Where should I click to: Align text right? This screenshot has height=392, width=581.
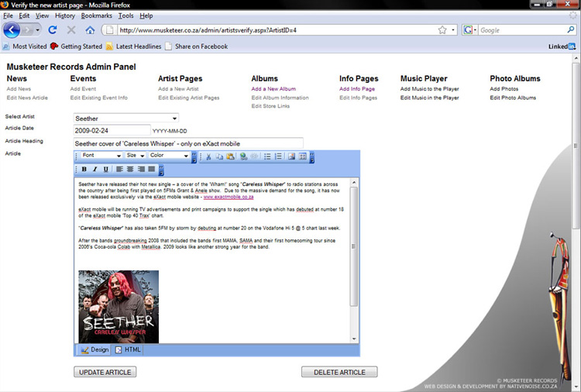coord(141,170)
